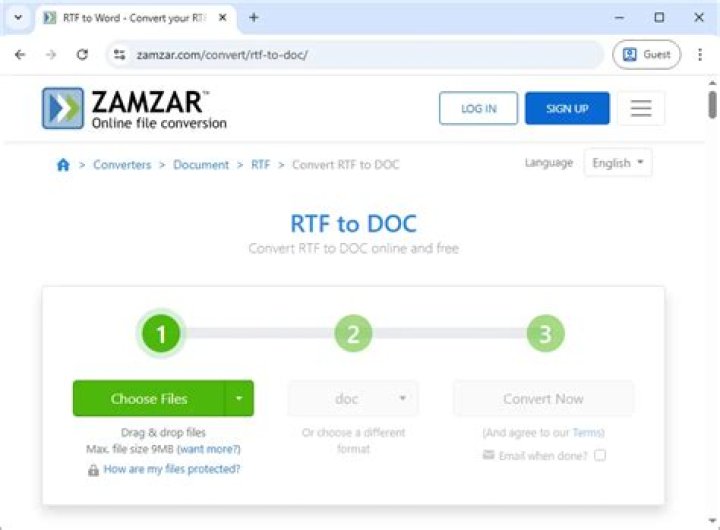Click the SIGN UP button
The height and width of the screenshot is (530, 720).
pos(567,108)
